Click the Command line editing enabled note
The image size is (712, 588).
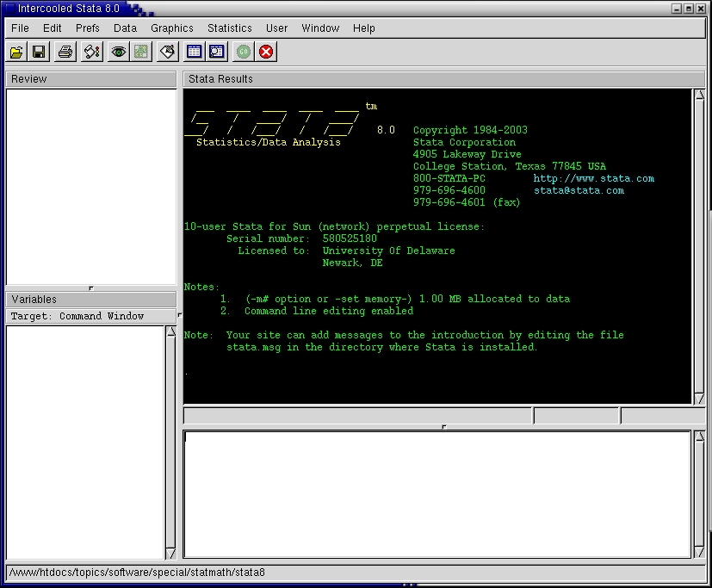329,311
